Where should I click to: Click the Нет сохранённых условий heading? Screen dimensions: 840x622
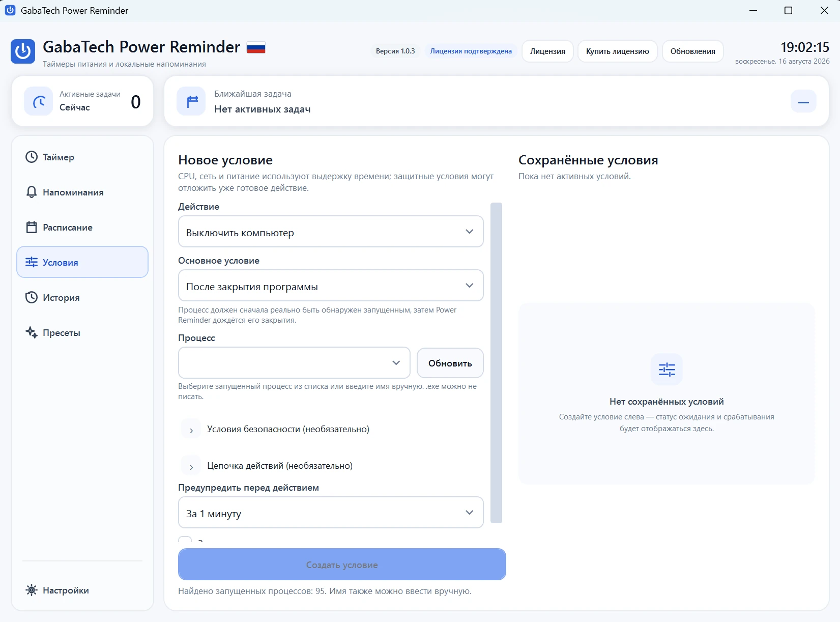(667, 402)
